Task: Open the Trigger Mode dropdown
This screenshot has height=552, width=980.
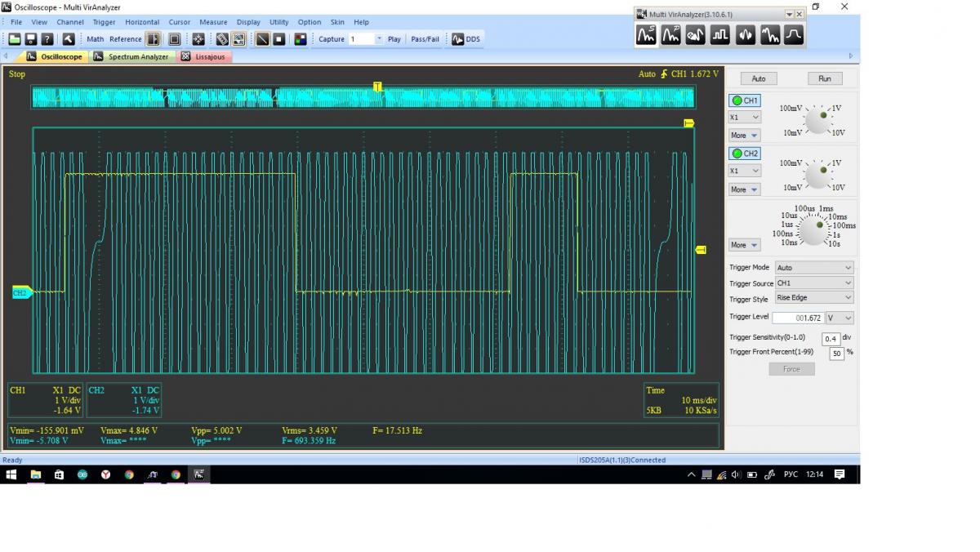Action: click(813, 268)
